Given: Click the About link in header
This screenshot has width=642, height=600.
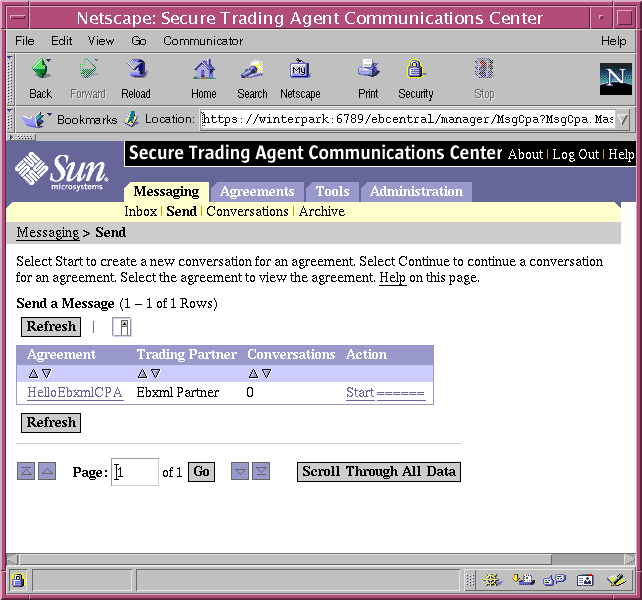Looking at the screenshot, I should tap(525, 154).
